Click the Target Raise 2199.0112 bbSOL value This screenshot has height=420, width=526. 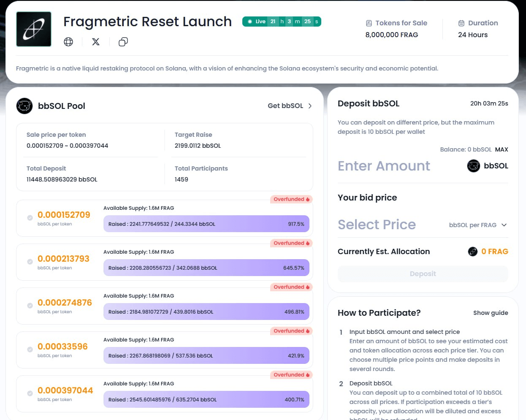pos(198,146)
